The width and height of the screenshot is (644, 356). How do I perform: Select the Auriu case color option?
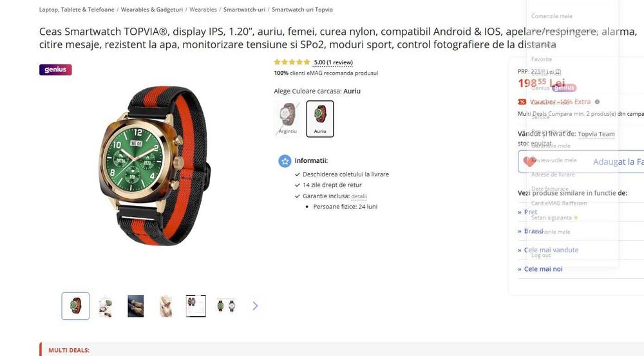pyautogui.click(x=320, y=118)
